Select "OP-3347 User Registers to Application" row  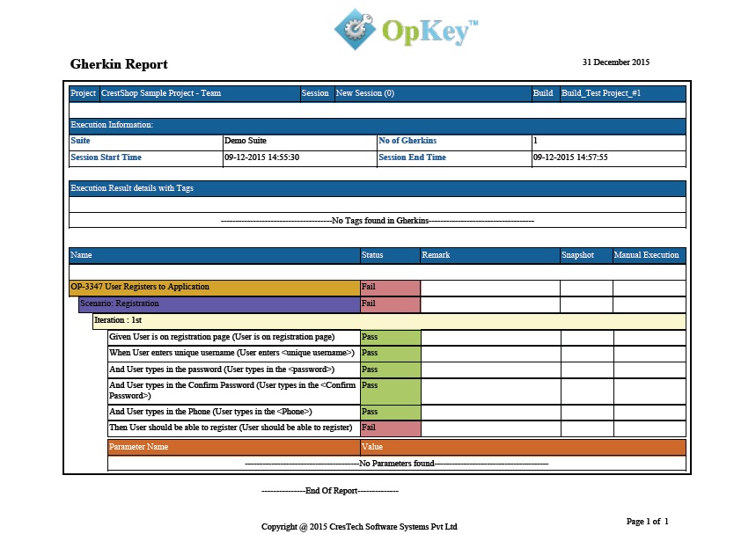215,288
